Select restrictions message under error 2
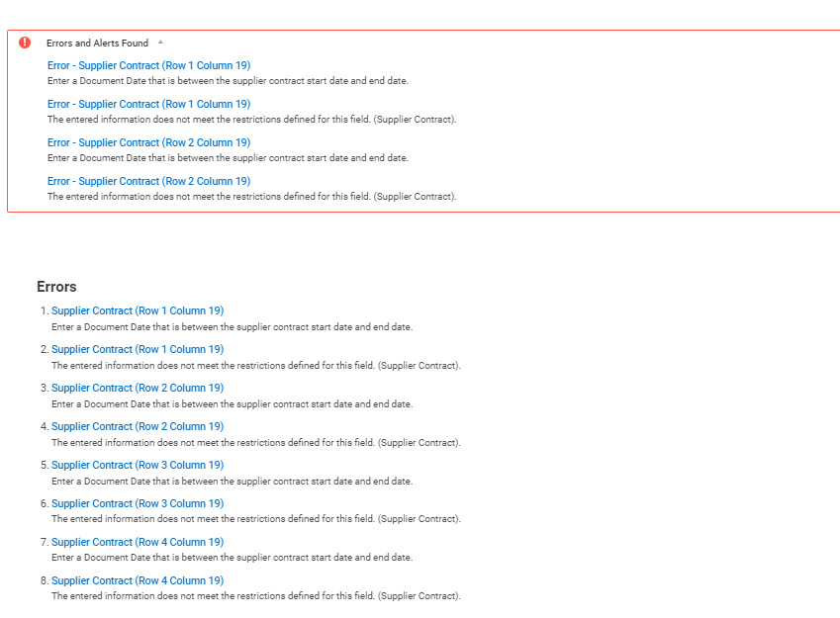 (256, 365)
